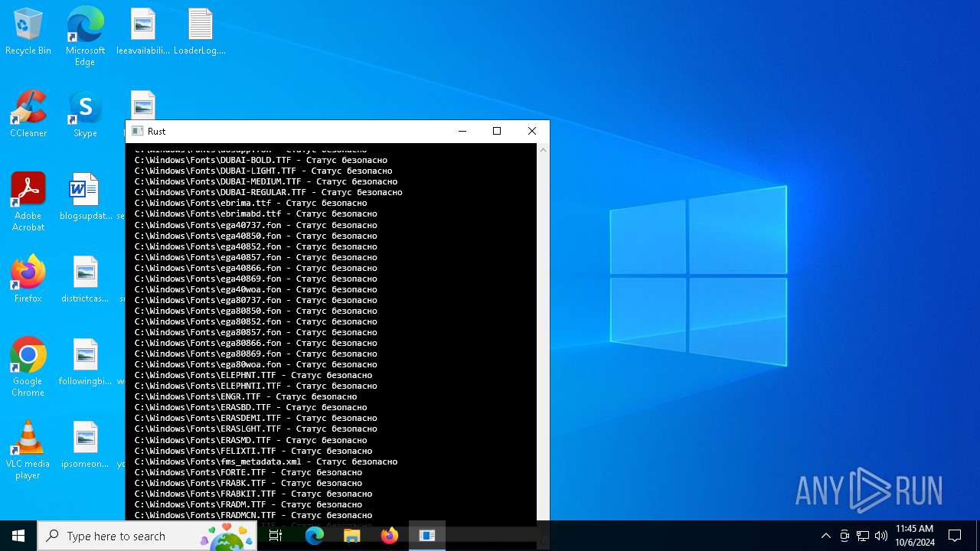Open the Windows Start menu
This screenshot has height=551, width=980.
[18, 536]
